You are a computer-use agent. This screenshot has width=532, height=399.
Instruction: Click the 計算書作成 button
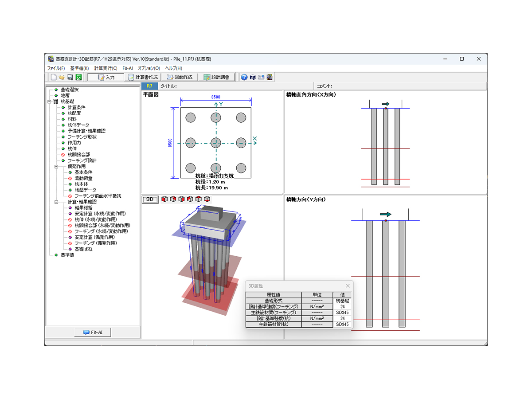click(x=142, y=77)
